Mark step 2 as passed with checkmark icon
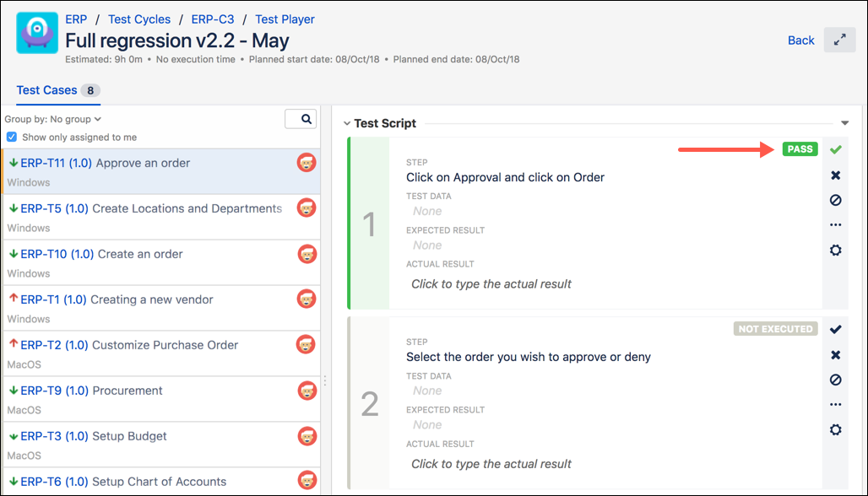868x496 pixels. click(835, 329)
